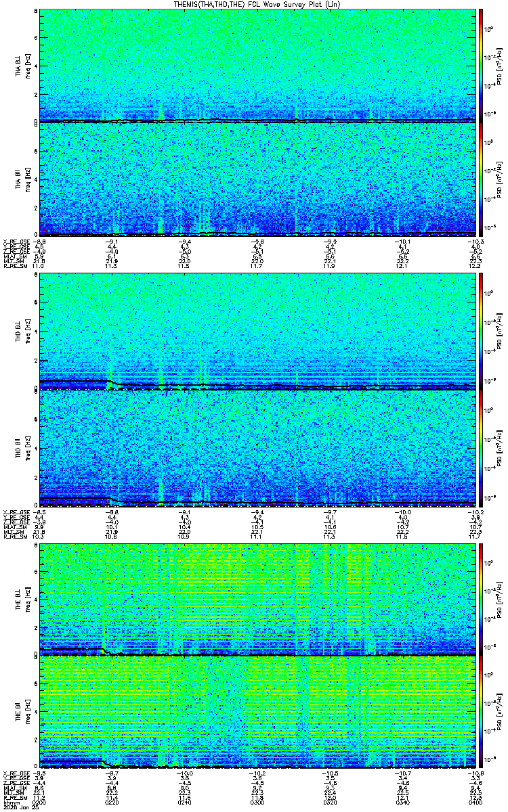The height and width of the screenshot is (812, 508).
Task: Click the 'THE B∥ freq [Hz]' axis label
Action: tap(22, 712)
